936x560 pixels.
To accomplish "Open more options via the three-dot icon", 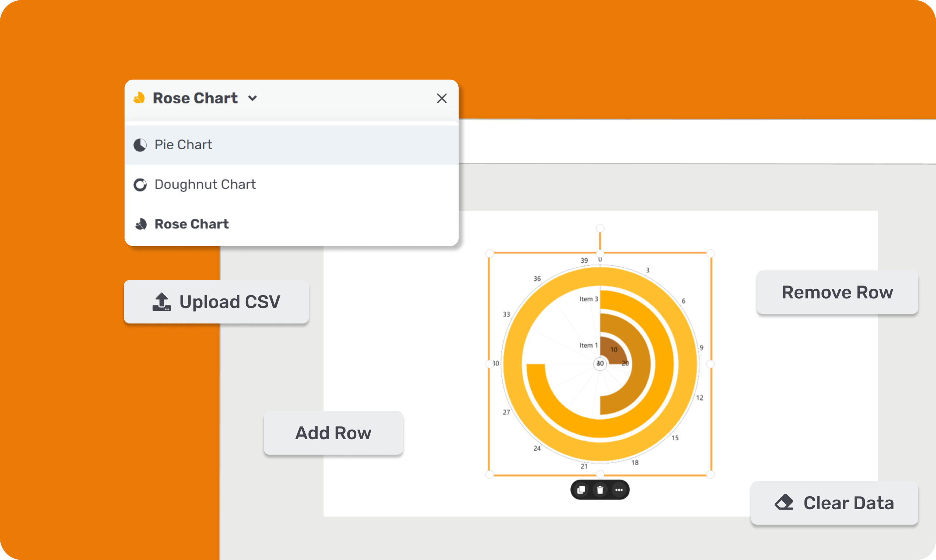I will pyautogui.click(x=619, y=490).
